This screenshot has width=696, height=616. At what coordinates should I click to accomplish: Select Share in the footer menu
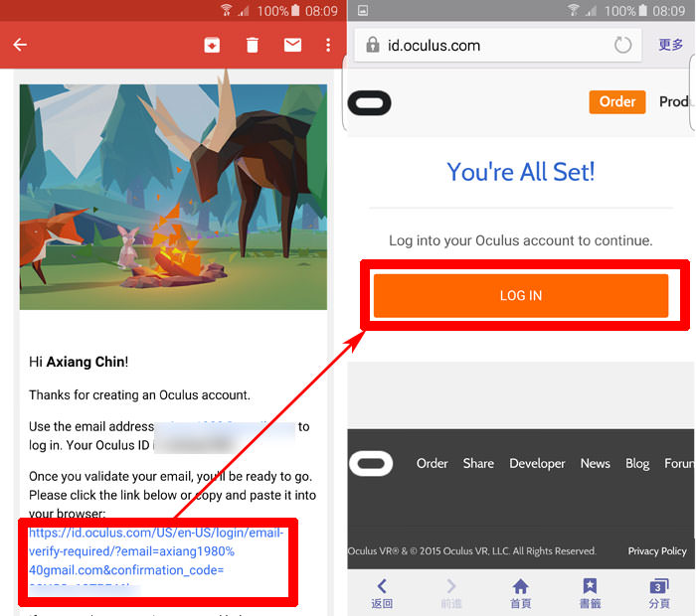coord(478,463)
